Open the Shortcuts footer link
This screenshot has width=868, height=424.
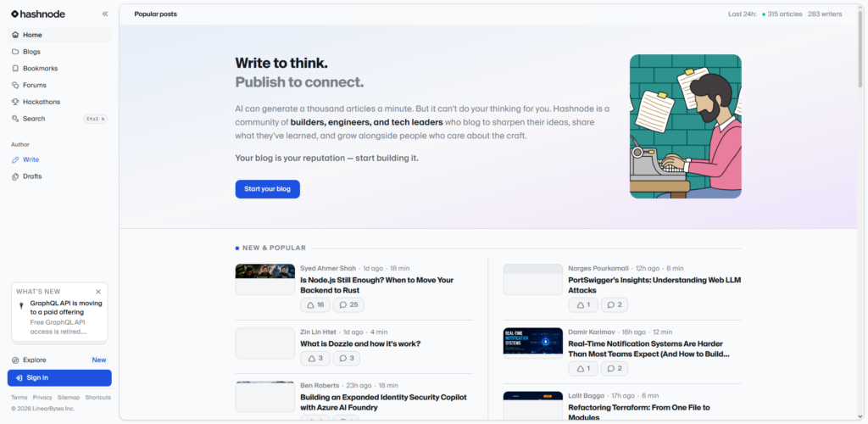(x=98, y=398)
